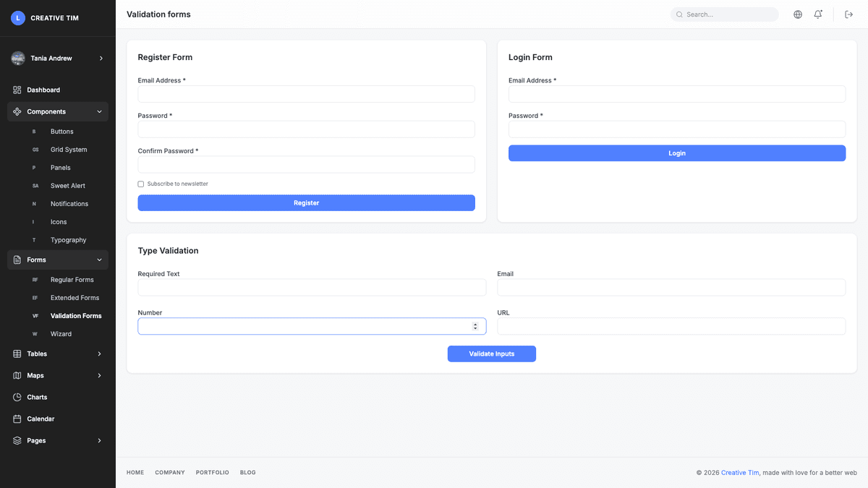Image resolution: width=868 pixels, height=488 pixels.
Task: Open Charts using its clock-style sidebar icon
Action: pos(16,397)
